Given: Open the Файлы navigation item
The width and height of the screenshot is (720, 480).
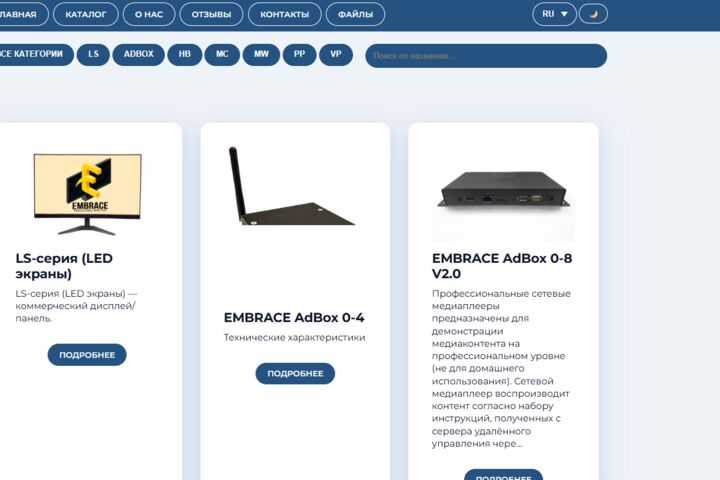Looking at the screenshot, I should 355,14.
